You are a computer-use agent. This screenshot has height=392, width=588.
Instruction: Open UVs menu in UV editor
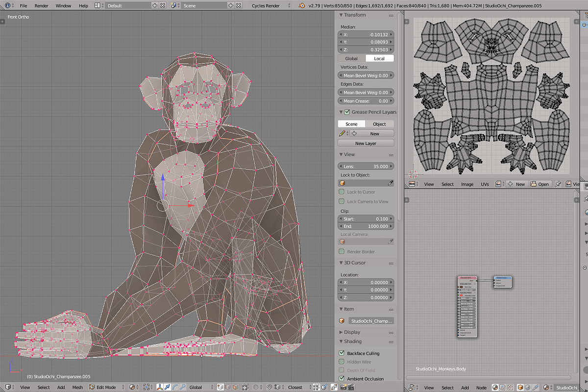[x=485, y=184]
